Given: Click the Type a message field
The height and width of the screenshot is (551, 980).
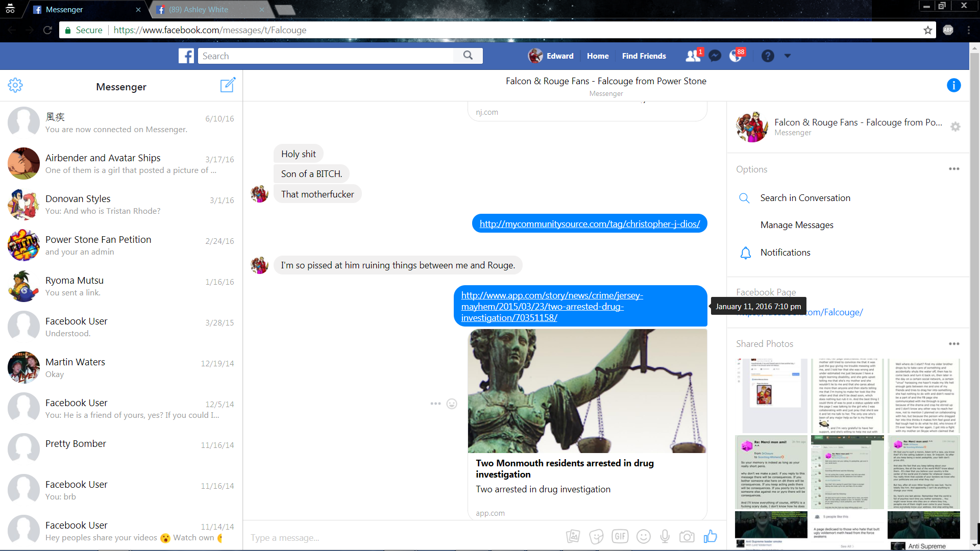Looking at the screenshot, I should click(x=403, y=537).
